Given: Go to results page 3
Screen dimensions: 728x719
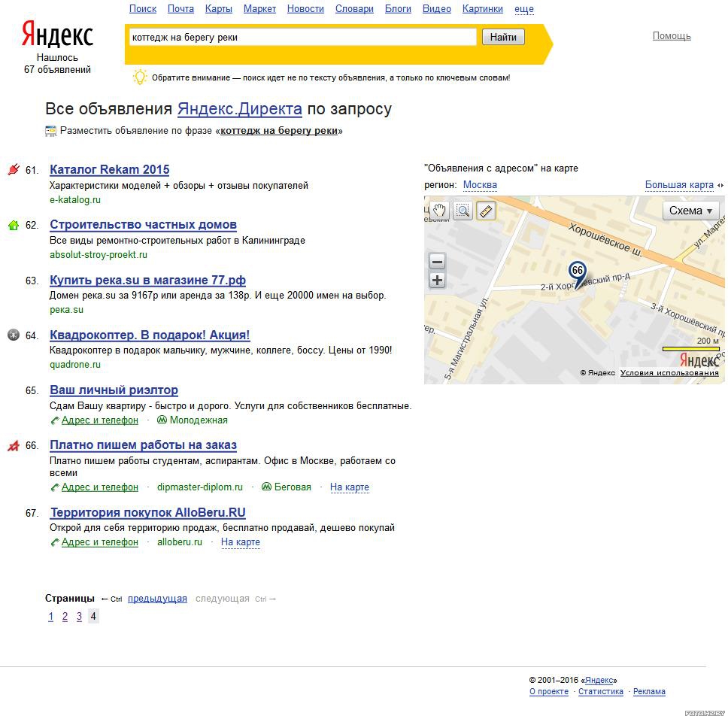Looking at the screenshot, I should pos(80,617).
